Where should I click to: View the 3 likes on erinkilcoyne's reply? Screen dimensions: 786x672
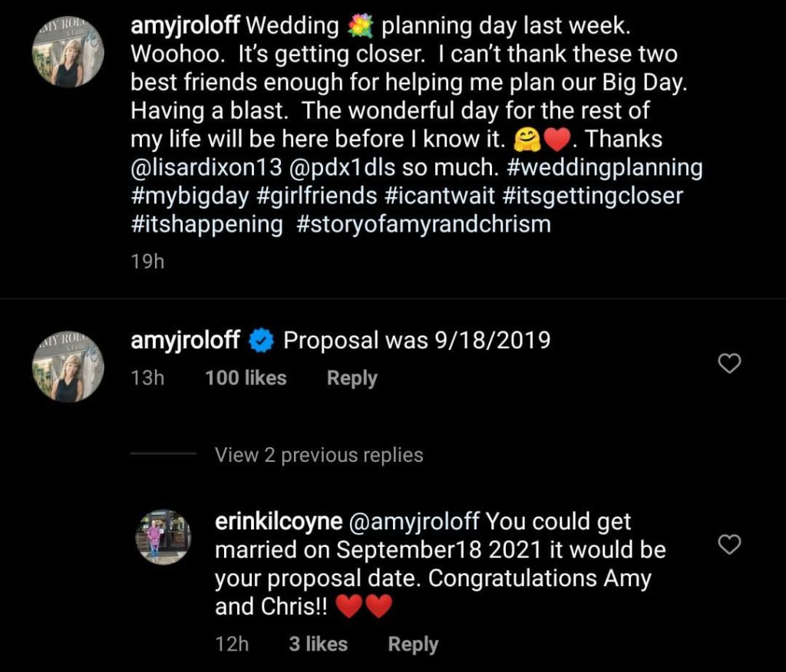coord(318,644)
